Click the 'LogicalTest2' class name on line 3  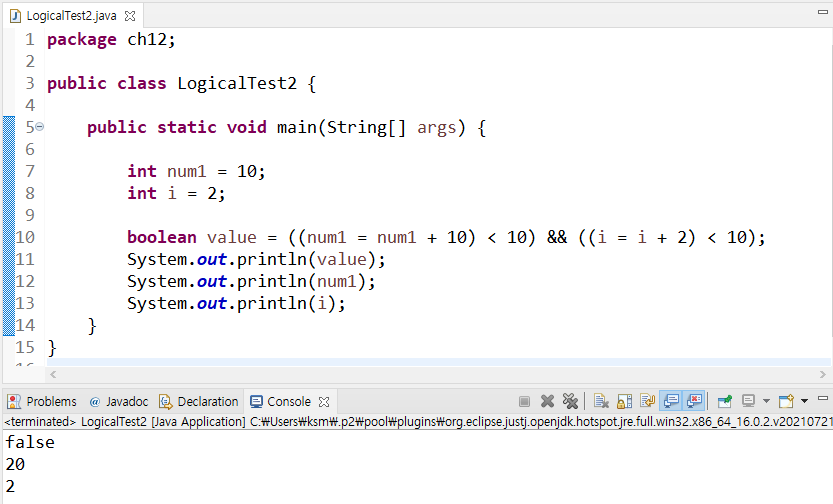pyautogui.click(x=237, y=83)
